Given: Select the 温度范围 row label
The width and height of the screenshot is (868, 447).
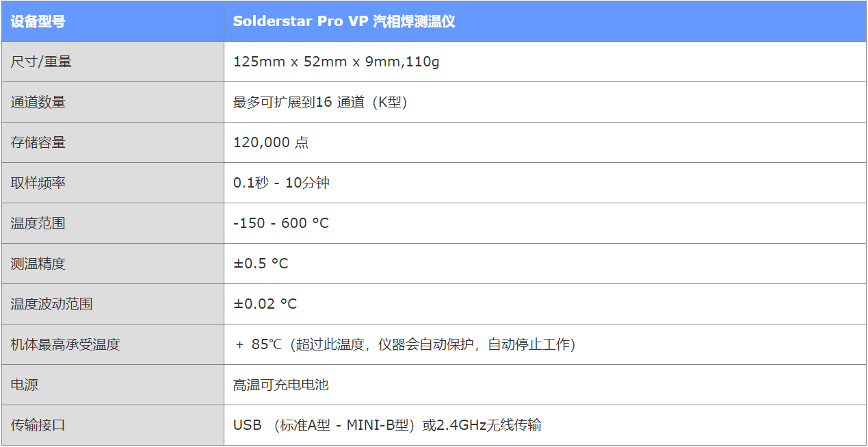Looking at the screenshot, I should tap(38, 223).
